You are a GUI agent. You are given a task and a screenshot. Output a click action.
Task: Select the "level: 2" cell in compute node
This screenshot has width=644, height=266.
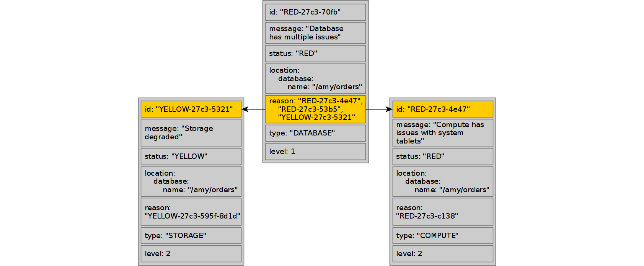(x=443, y=254)
